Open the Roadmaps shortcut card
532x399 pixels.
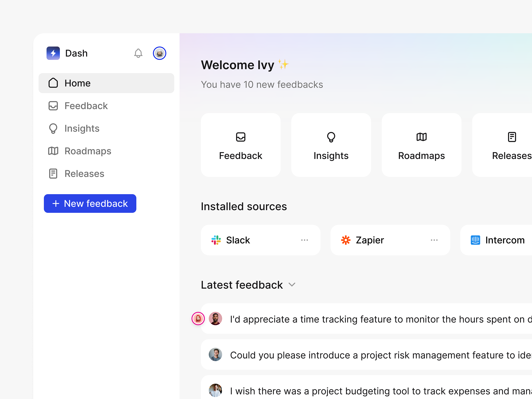(421, 145)
